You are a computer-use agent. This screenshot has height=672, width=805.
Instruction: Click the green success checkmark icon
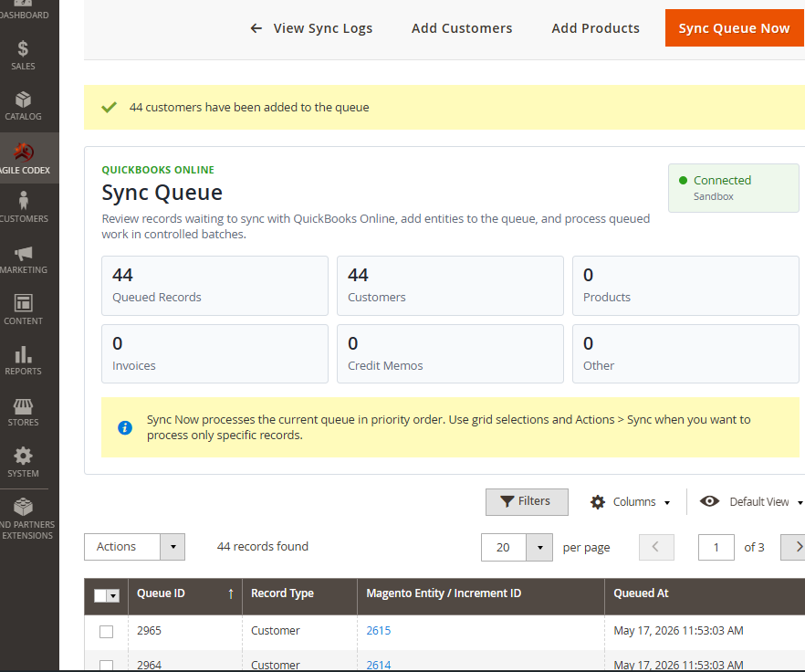pyautogui.click(x=109, y=108)
